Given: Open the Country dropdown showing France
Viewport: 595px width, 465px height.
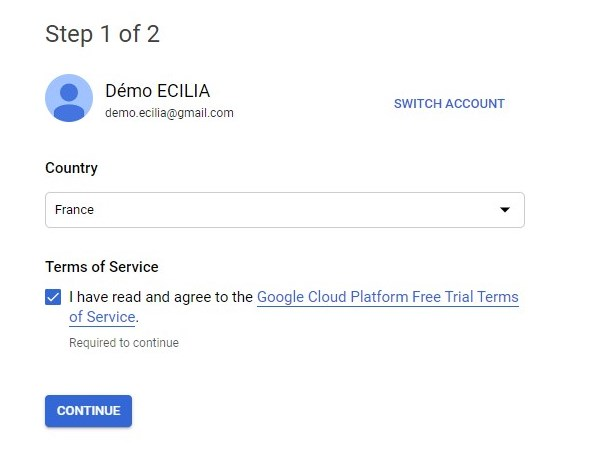Looking at the screenshot, I should [285, 210].
